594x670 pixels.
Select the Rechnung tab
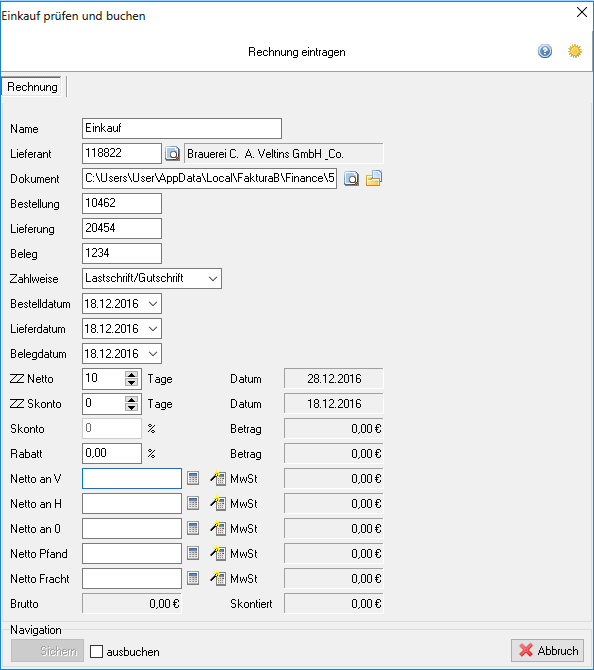pos(32,87)
